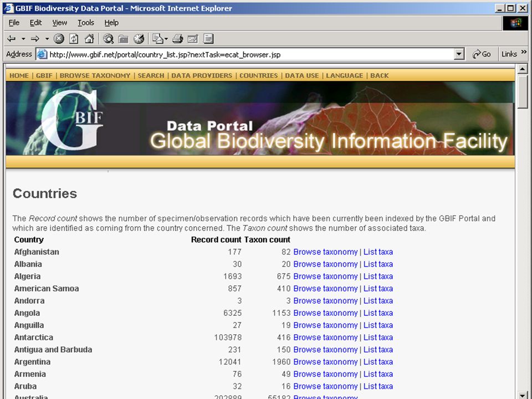The width and height of the screenshot is (532, 399).
Task: Click the Links toolbar label
Action: 509,54
